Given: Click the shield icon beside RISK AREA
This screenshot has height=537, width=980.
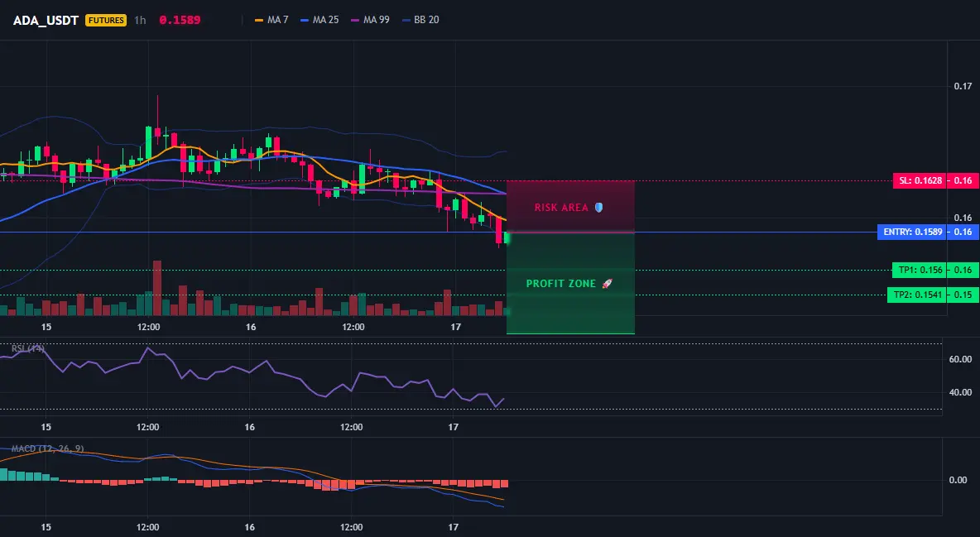Looking at the screenshot, I should [x=598, y=207].
